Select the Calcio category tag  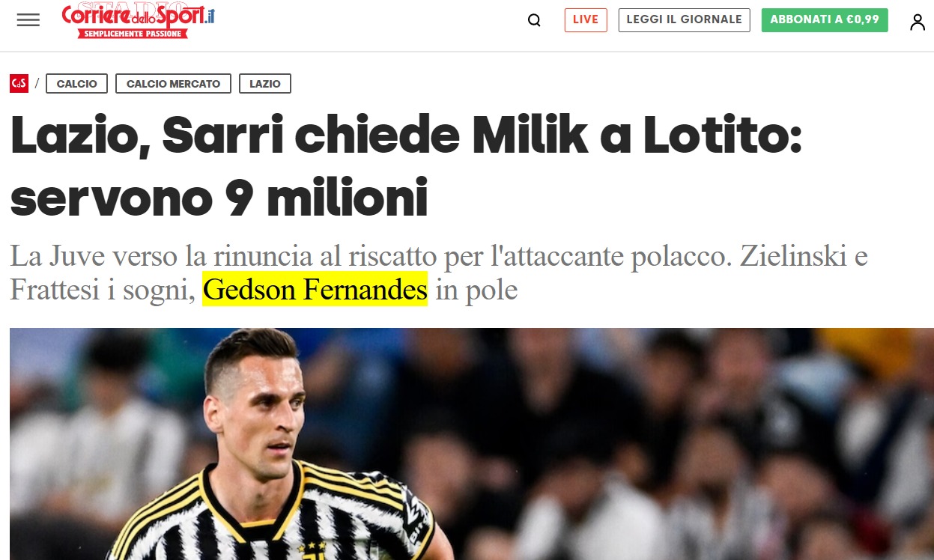coord(77,84)
